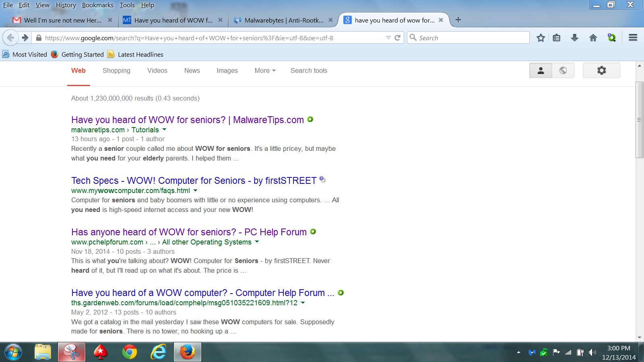Image resolution: width=644 pixels, height=362 pixels.
Task: Close the active Google search tab
Action: 441,20
